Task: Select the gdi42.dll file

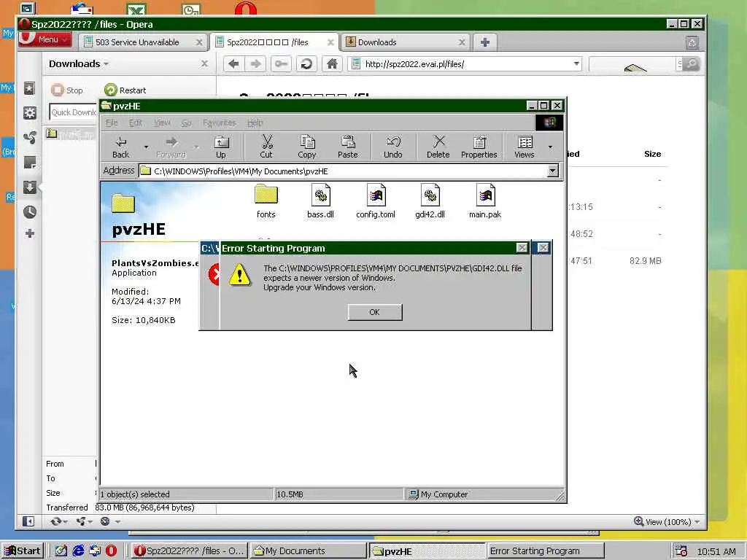Action: click(430, 201)
